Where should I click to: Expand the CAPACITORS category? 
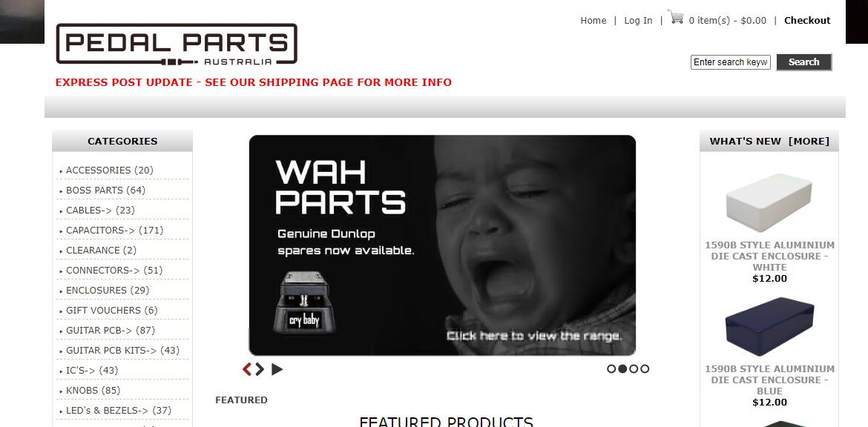[x=114, y=230]
